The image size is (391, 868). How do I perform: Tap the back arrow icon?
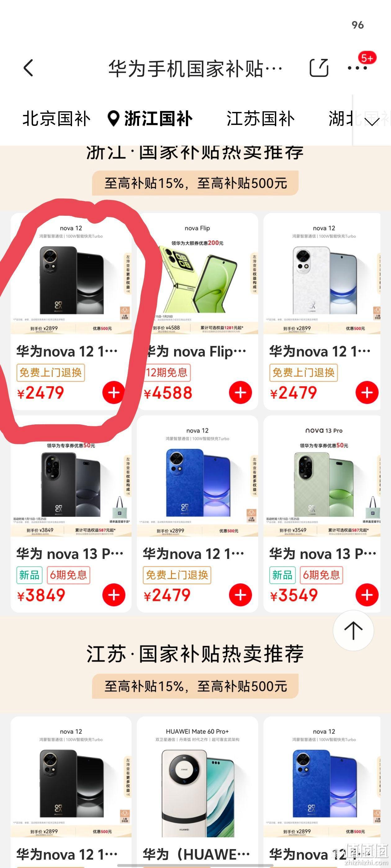pyautogui.click(x=29, y=68)
